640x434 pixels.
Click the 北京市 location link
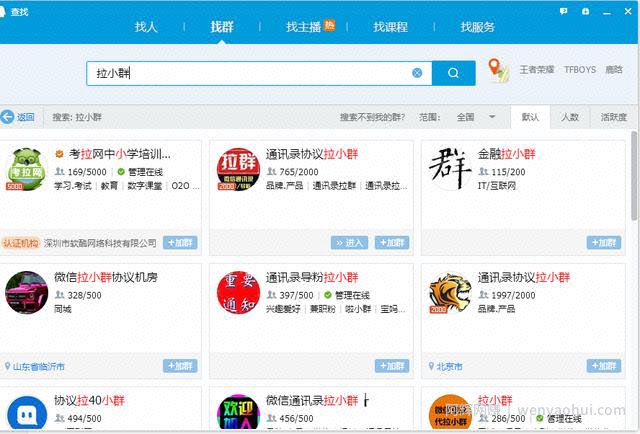449,367
